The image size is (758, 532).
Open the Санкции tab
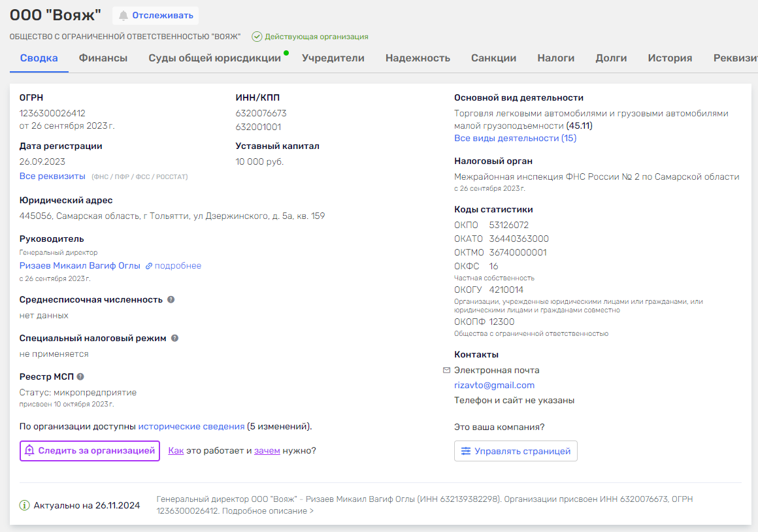click(493, 58)
